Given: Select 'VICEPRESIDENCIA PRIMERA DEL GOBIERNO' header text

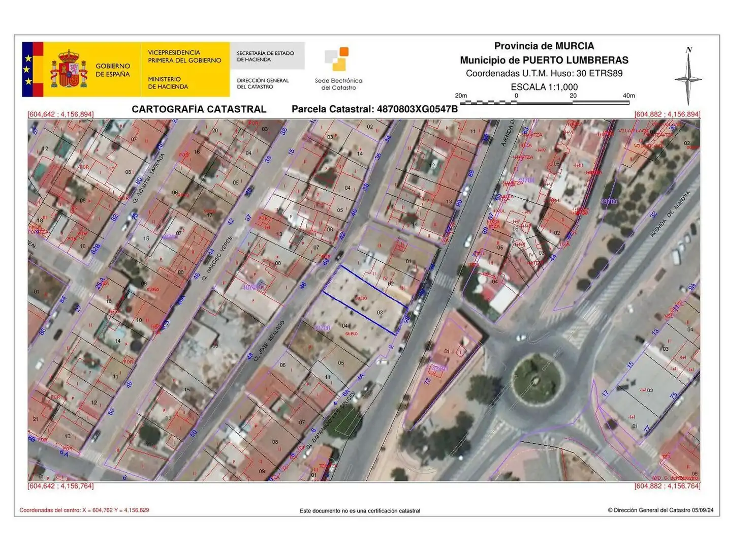Looking at the screenshot, I should [x=184, y=56].
